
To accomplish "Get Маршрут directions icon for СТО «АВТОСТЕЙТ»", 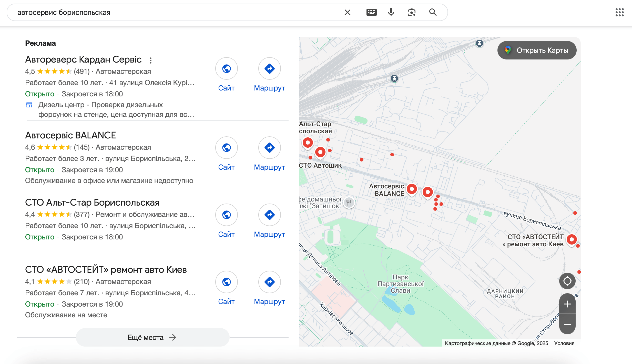I will tap(270, 282).
